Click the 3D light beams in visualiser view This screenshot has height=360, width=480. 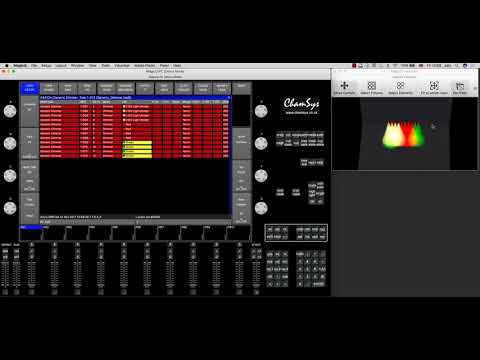[403, 135]
